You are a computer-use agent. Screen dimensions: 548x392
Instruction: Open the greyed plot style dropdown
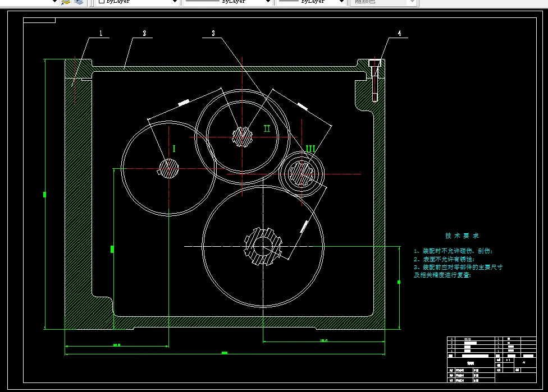point(383,2)
